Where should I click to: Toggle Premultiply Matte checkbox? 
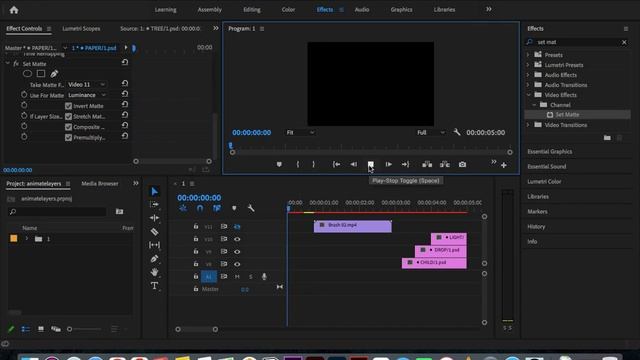(69, 138)
